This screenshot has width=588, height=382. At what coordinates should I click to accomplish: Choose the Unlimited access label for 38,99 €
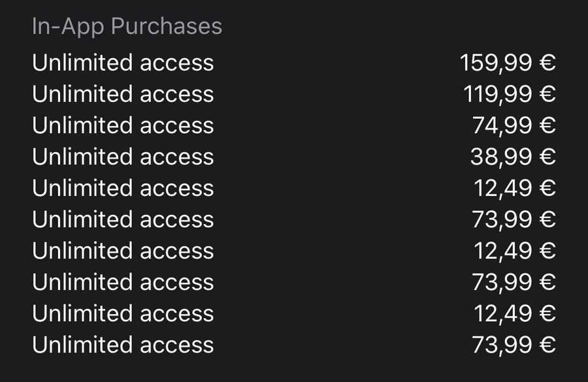[123, 156]
